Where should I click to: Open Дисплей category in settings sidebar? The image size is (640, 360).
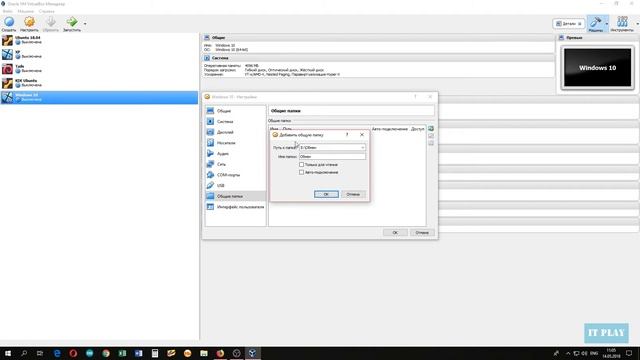(236, 132)
